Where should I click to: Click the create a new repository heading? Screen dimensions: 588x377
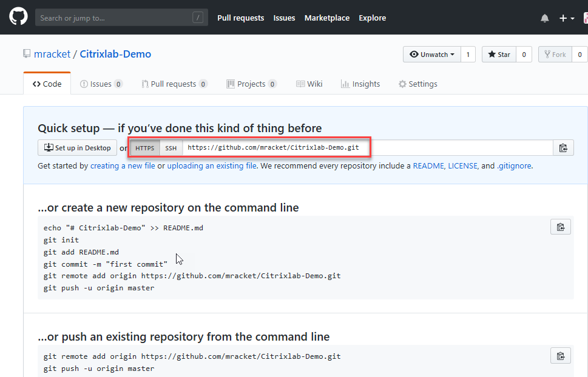pyautogui.click(x=168, y=208)
